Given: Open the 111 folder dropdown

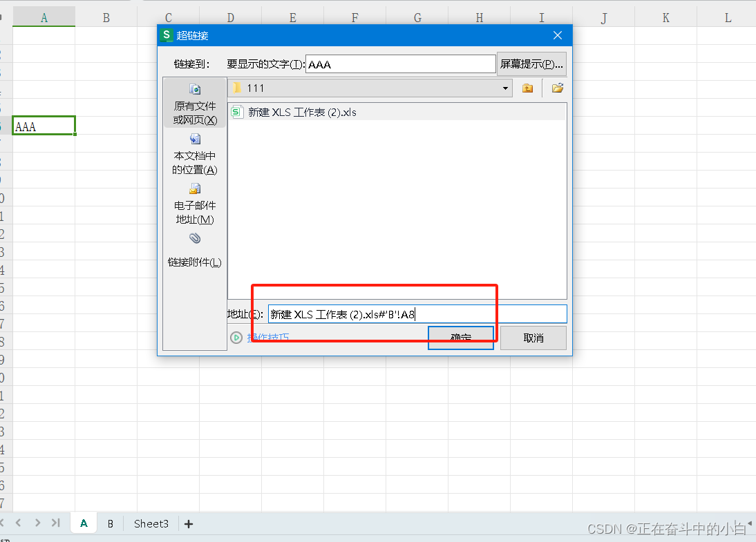Looking at the screenshot, I should click(504, 88).
